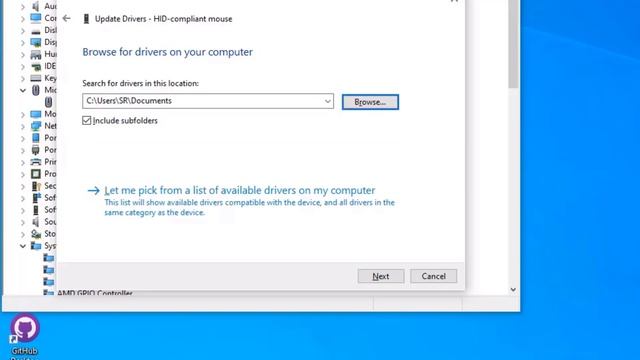Select the blue Portable Devices icon
Screen dimensions: 640x360
36,138
